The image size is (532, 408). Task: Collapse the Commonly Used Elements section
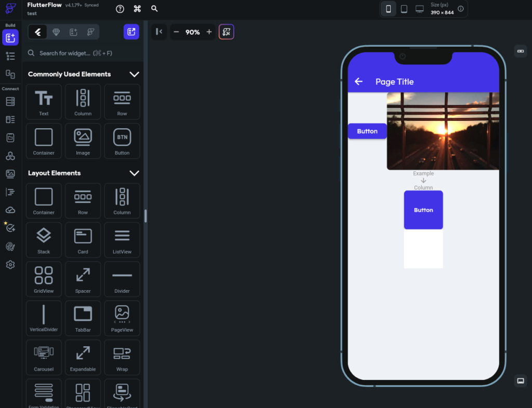pos(134,74)
